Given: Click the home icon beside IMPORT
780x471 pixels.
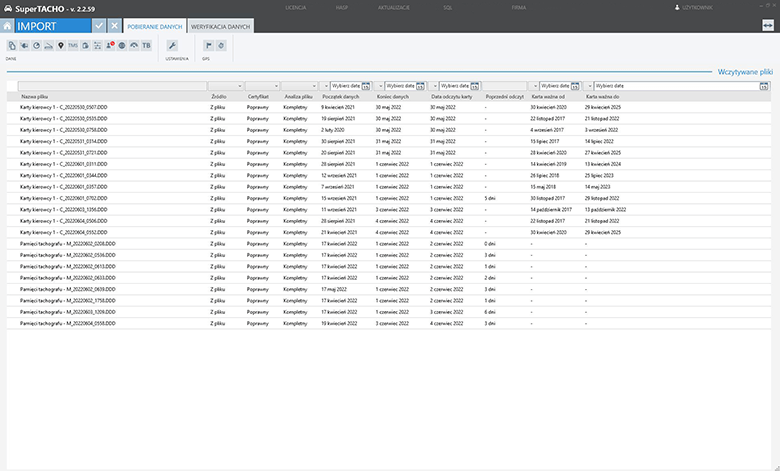Looking at the screenshot, I should [x=9, y=25].
